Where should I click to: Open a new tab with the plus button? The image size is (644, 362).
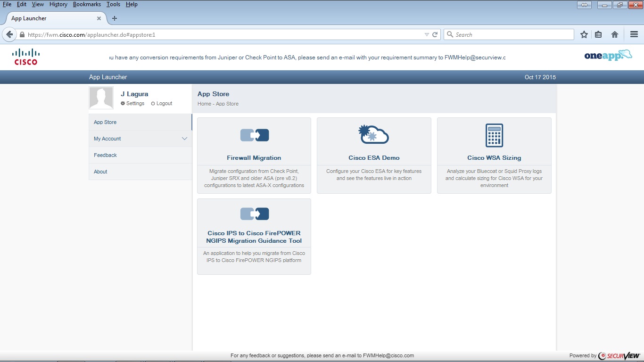click(114, 18)
